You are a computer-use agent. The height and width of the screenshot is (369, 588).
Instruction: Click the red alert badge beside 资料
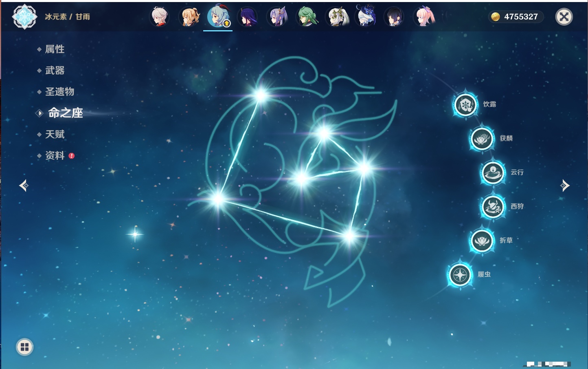pos(72,156)
